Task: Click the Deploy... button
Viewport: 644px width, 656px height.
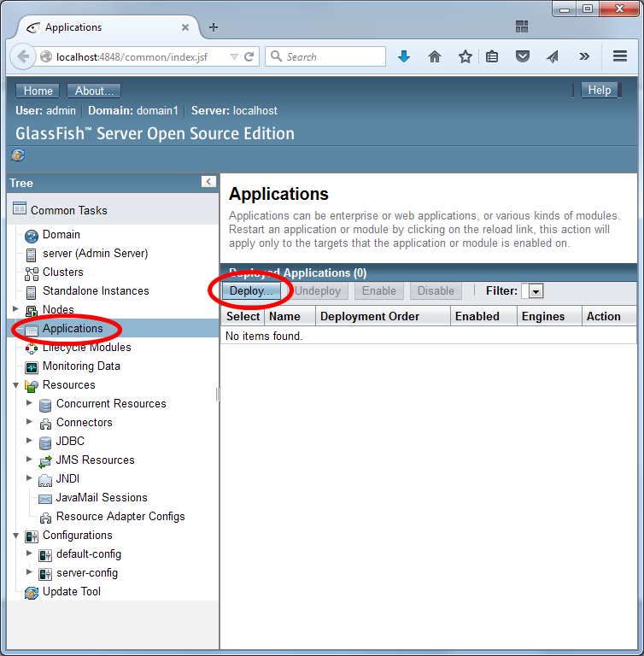Action: pos(253,291)
